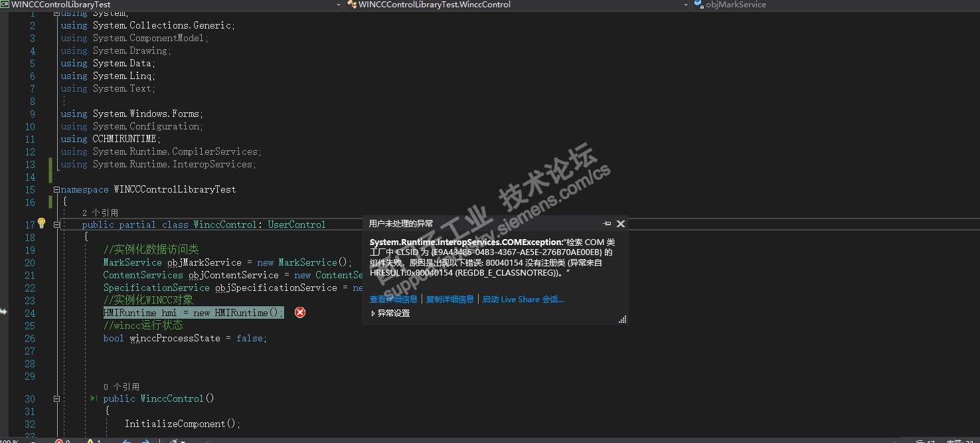
Task: Click the 启动 Live Share 会话... link
Action: pyautogui.click(x=523, y=299)
